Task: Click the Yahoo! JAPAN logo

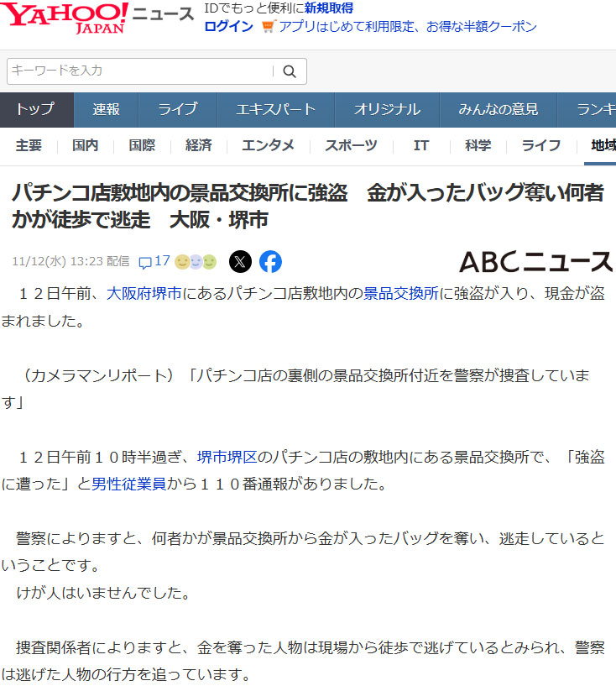Action: (x=65, y=18)
